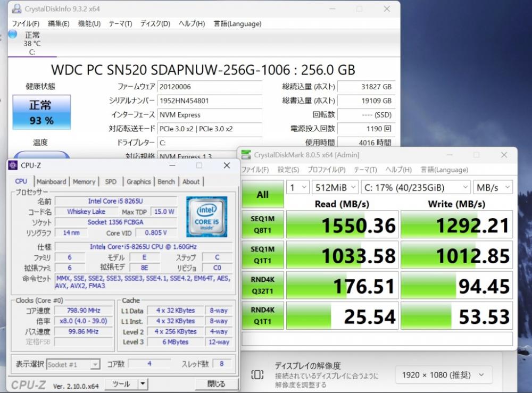Screen dimensions: 532x393
Task: Open the 言語(Language) menu in CrystalDiskMark
Action: pyautogui.click(x=444, y=170)
